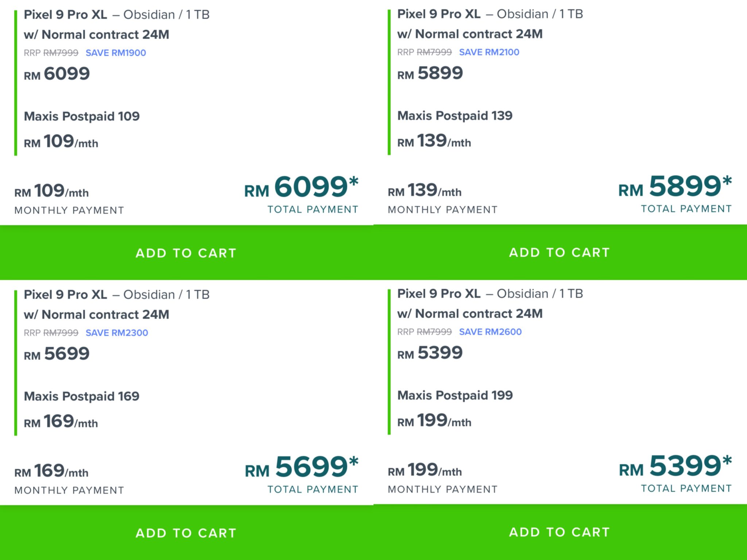Click the SAVE RM2600 offer text
This screenshot has width=747, height=560.
tap(490, 332)
